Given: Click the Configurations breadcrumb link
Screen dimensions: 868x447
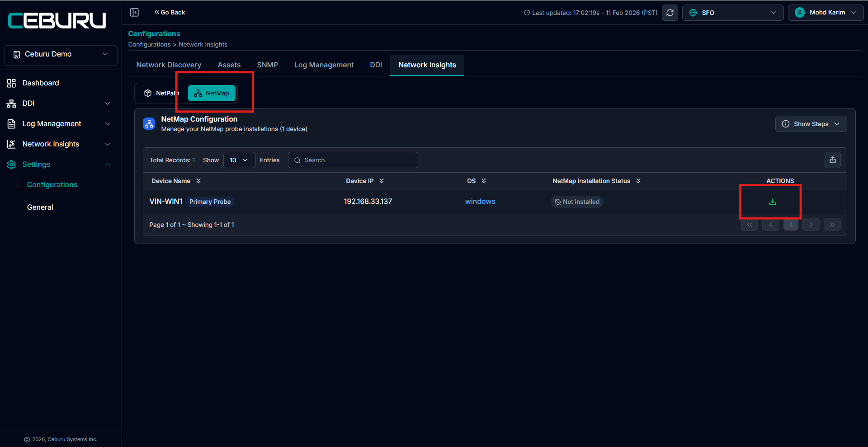Looking at the screenshot, I should coord(149,44).
